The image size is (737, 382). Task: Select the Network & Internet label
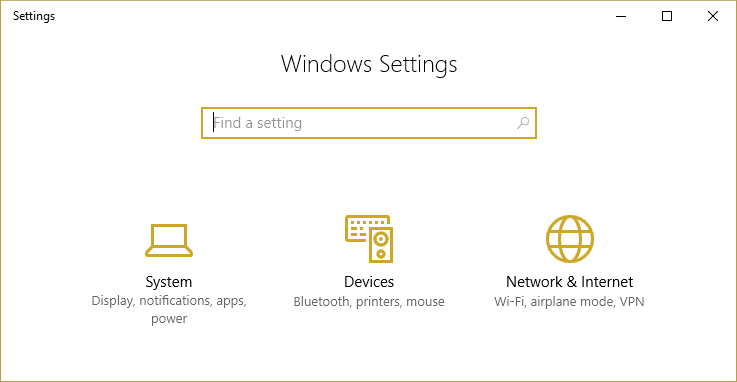(x=570, y=282)
